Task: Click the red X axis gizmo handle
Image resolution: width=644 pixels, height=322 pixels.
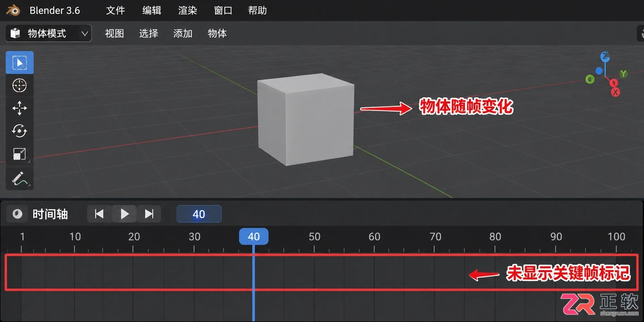Action: point(616,92)
